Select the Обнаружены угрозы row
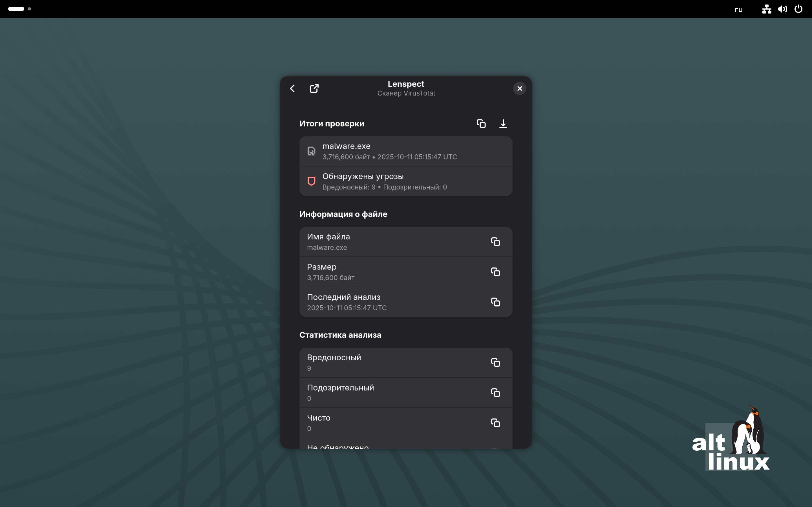This screenshot has width=812, height=507. pos(405,181)
